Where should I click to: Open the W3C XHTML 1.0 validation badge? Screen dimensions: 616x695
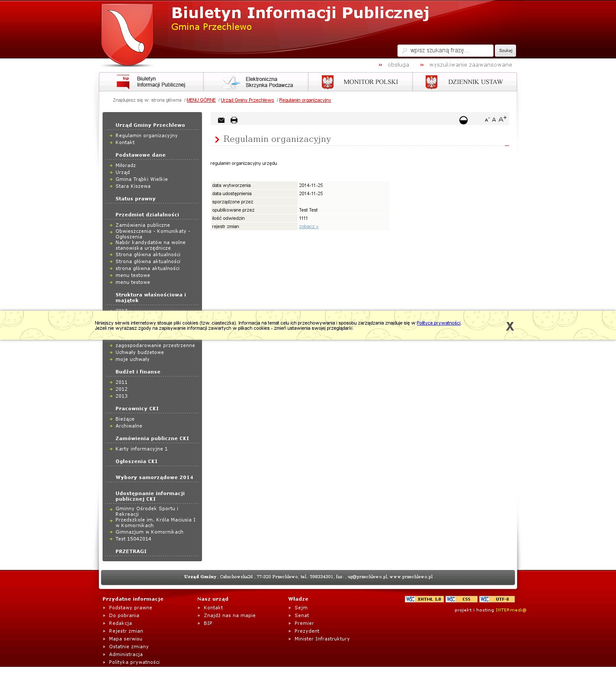pos(424,599)
